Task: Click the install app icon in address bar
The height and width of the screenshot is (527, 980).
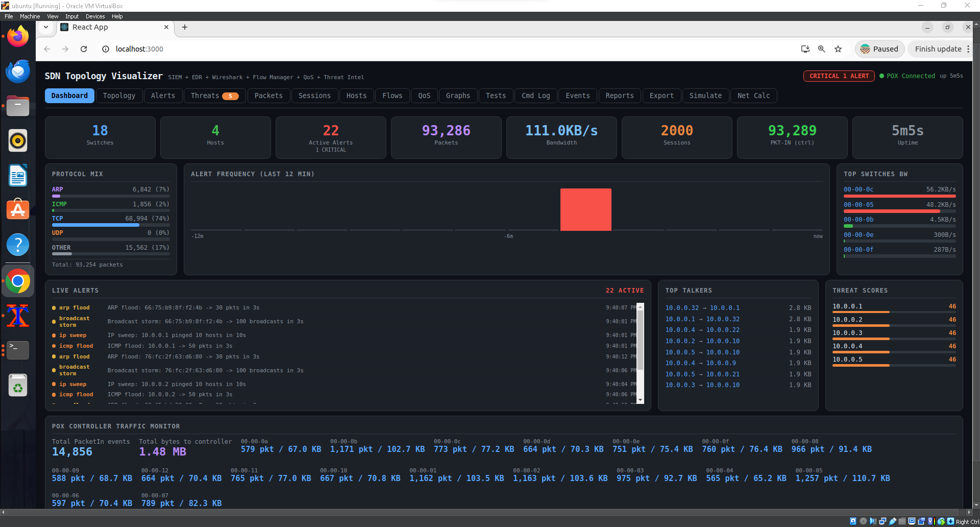Action: [805, 49]
